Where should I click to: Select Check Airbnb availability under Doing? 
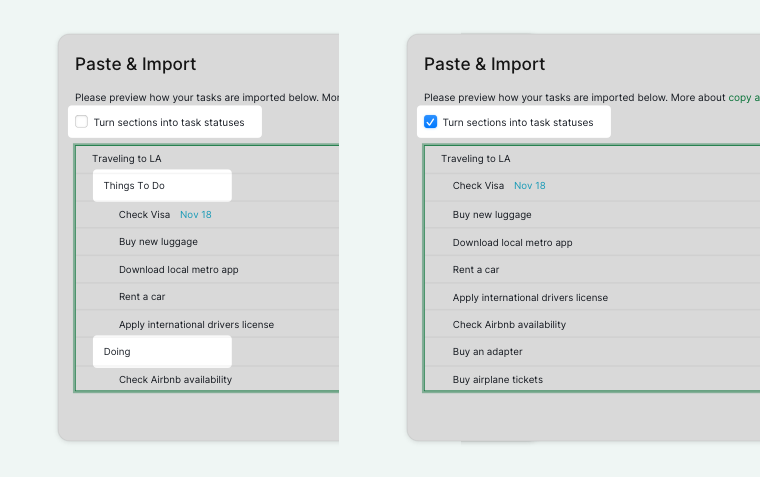(x=175, y=380)
